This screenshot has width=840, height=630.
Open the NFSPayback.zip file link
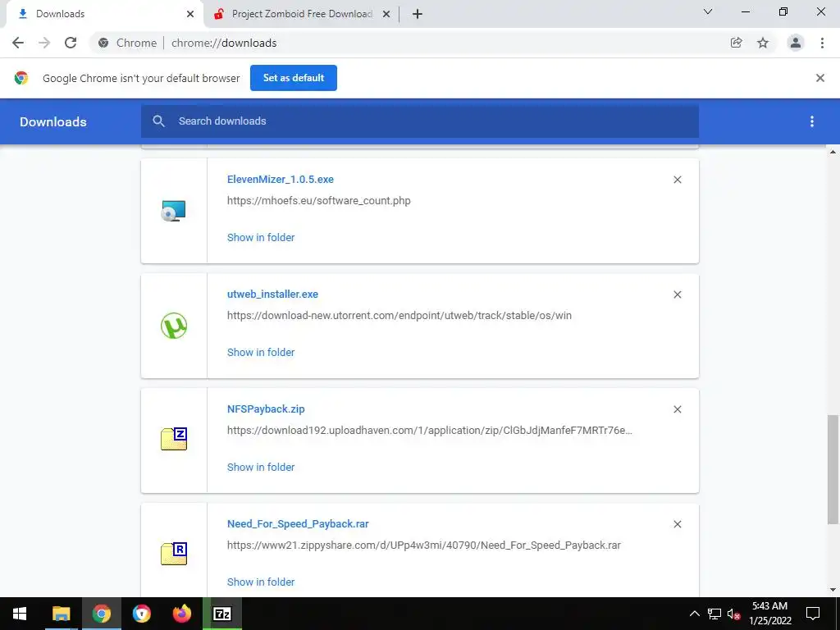point(266,409)
